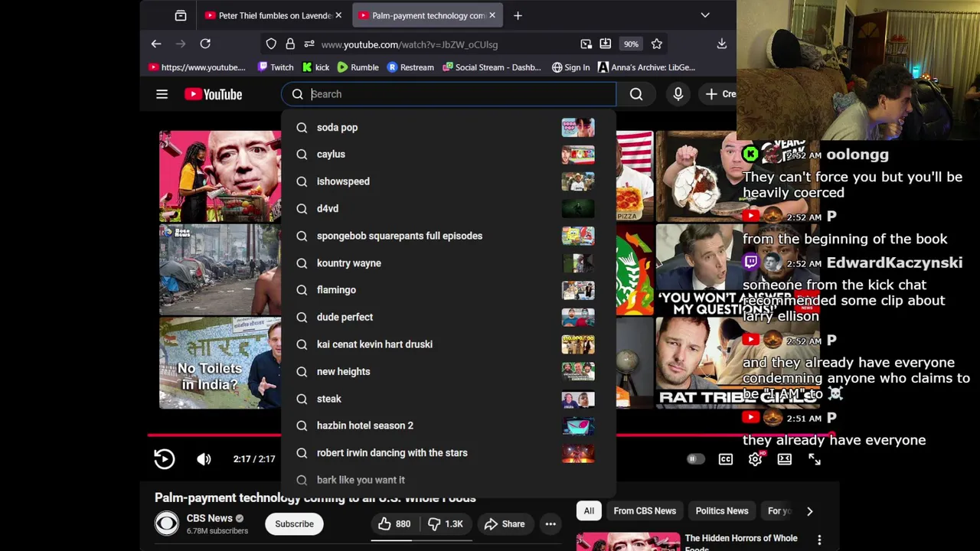Image resolution: width=980 pixels, height=551 pixels.
Task: Share this video
Action: [505, 524]
